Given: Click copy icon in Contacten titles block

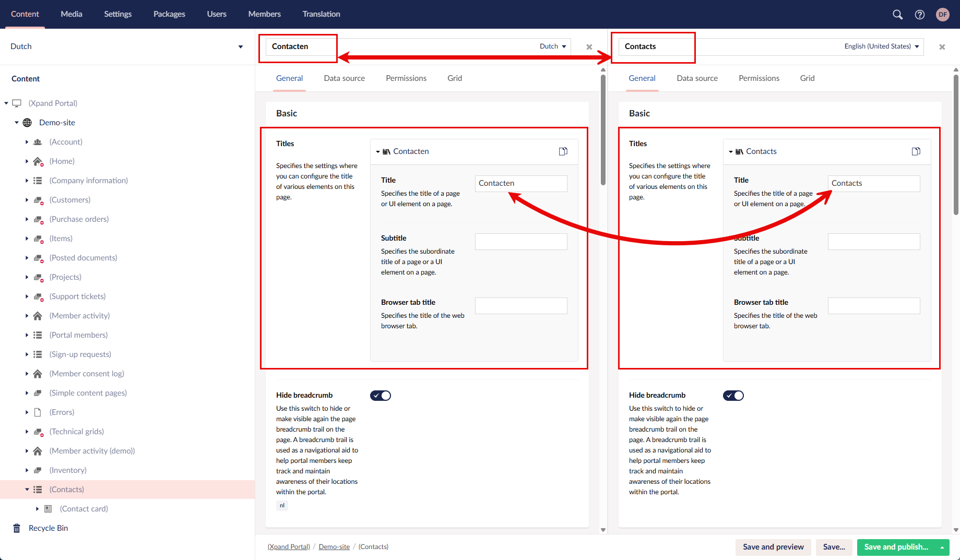Looking at the screenshot, I should [x=563, y=151].
